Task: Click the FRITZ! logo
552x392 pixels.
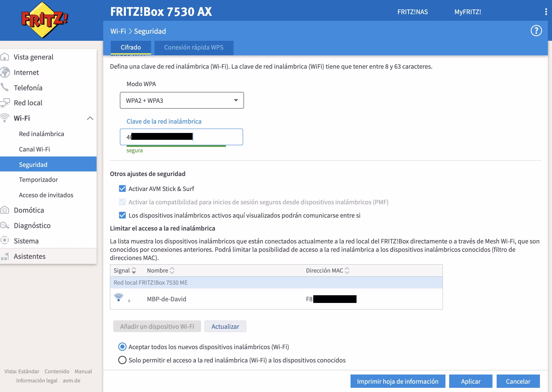Action: point(45,20)
